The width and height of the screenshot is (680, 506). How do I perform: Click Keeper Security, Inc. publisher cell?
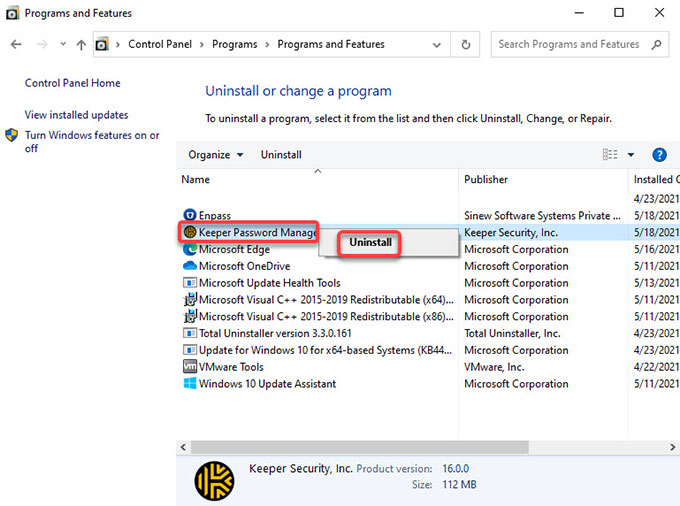pos(511,233)
